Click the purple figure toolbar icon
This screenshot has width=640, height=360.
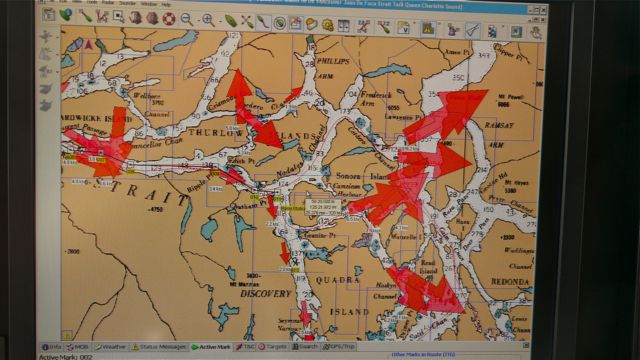(x=452, y=29)
